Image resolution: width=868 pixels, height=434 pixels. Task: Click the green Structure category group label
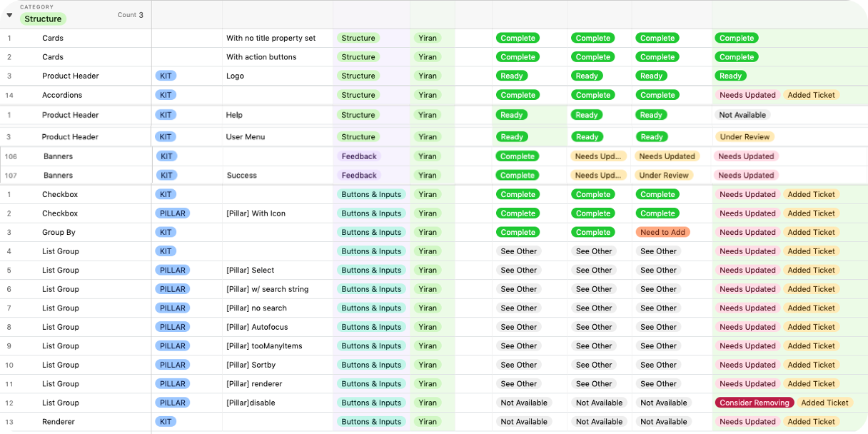coord(43,19)
